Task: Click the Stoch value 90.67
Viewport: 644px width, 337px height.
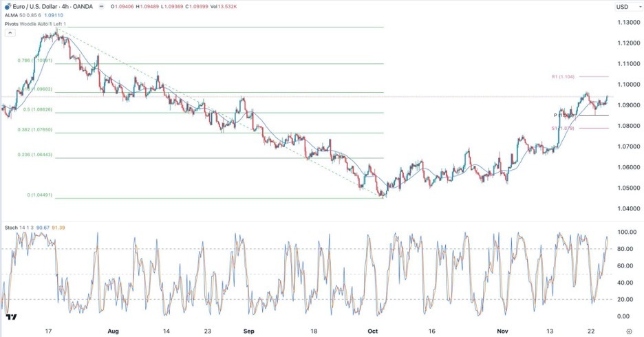Action: coord(43,228)
